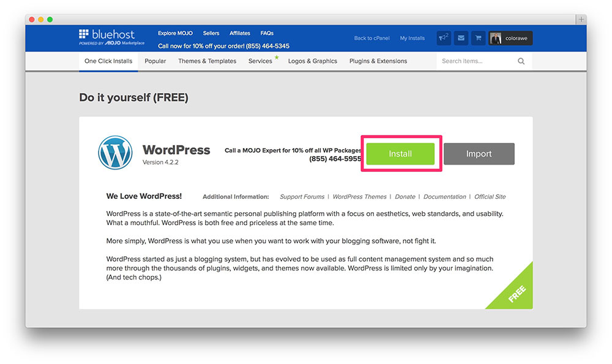Screen dimensions: 612x364
Task: Click the Back to cPanel link
Action: (371, 38)
